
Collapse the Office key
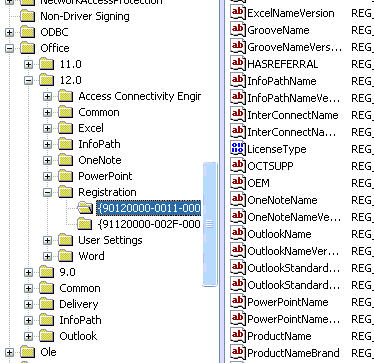click(10, 48)
